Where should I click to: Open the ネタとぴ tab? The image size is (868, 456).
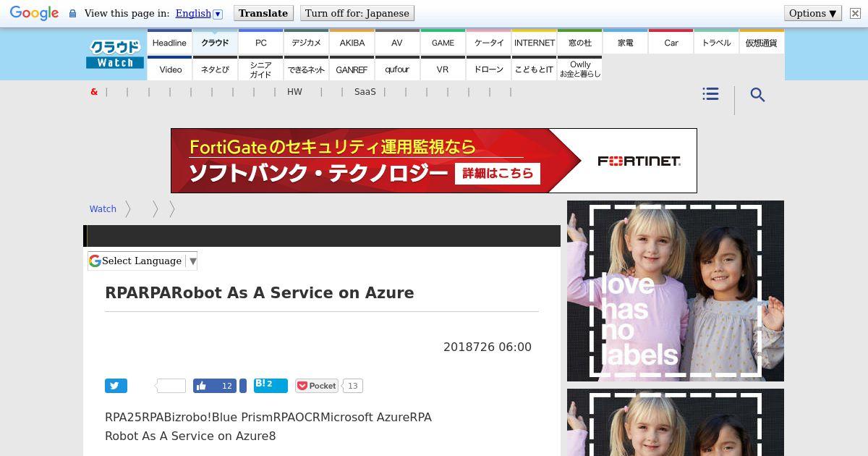click(x=215, y=69)
